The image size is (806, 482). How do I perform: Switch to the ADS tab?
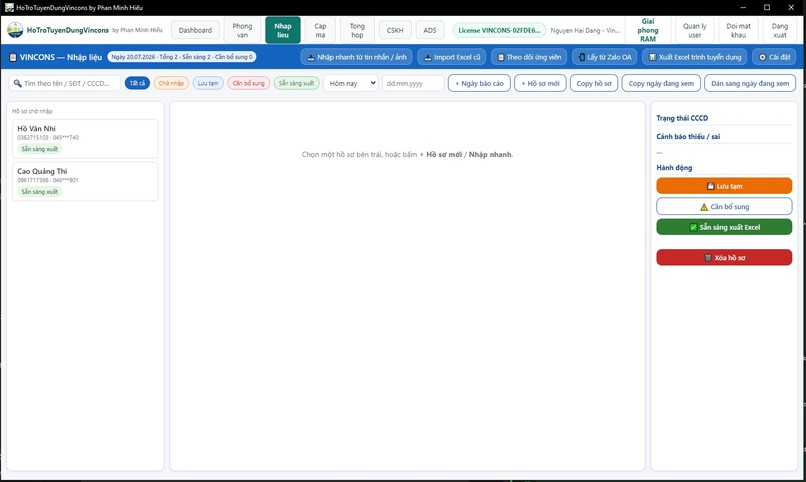point(430,30)
